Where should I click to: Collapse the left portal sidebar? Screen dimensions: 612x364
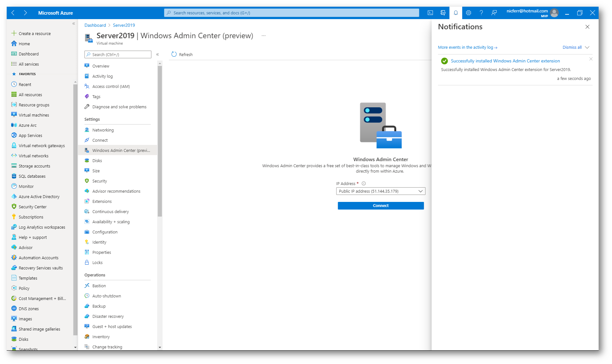click(x=74, y=24)
